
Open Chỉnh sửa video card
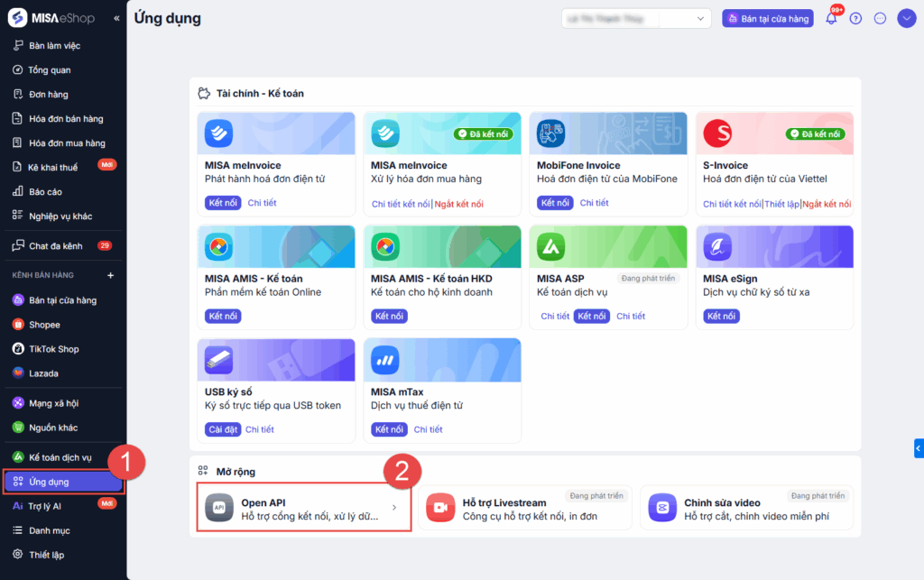click(746, 508)
